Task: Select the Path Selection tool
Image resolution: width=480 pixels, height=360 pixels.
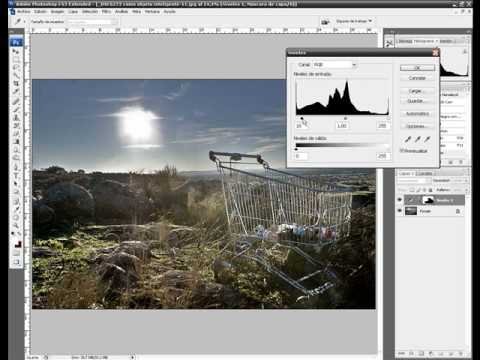Action: [16, 184]
